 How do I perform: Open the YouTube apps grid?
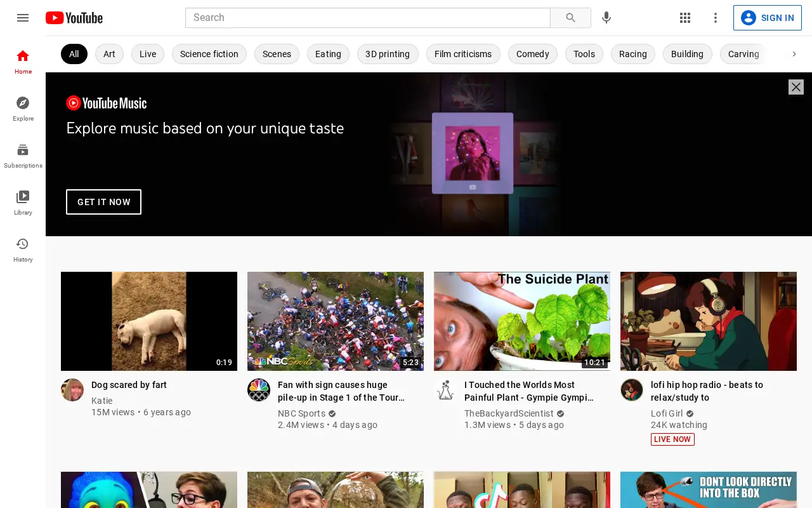pyautogui.click(x=685, y=18)
